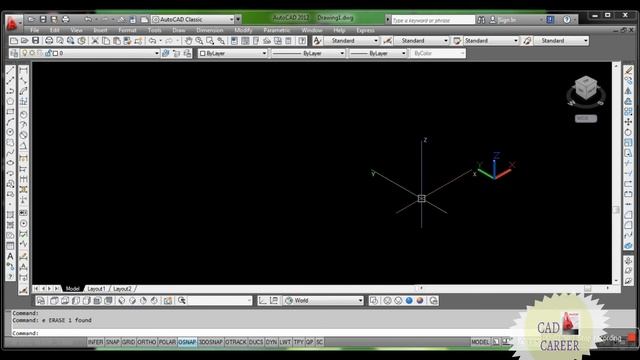Toggle QP quick properties in status bar

tap(309, 342)
